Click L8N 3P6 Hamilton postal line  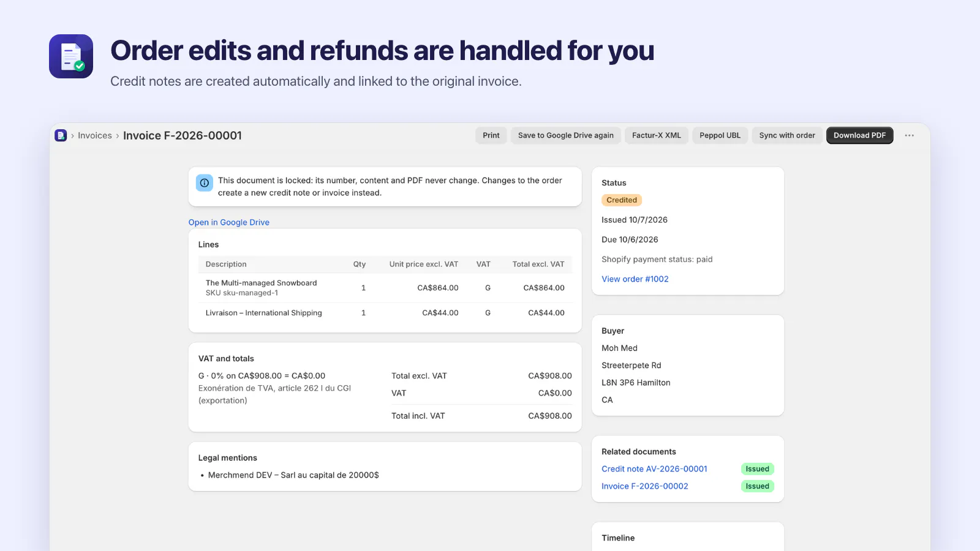pos(636,383)
